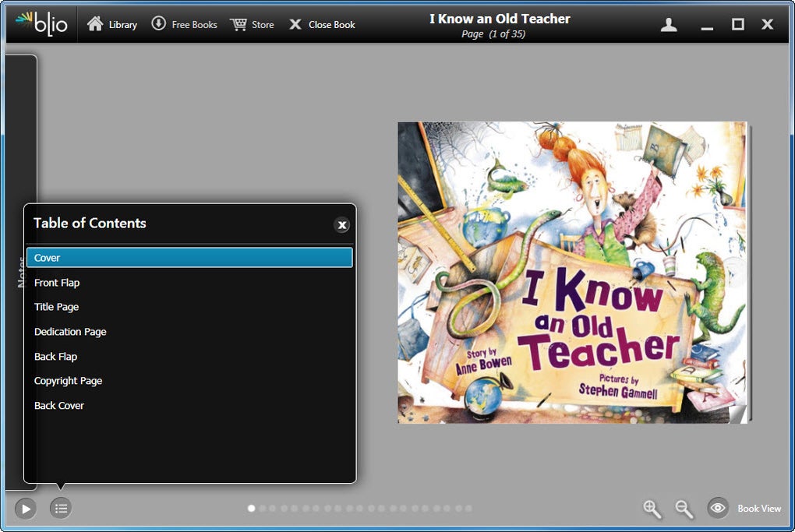This screenshot has width=795, height=532.
Task: Jump to Title Page entry
Action: click(56, 307)
